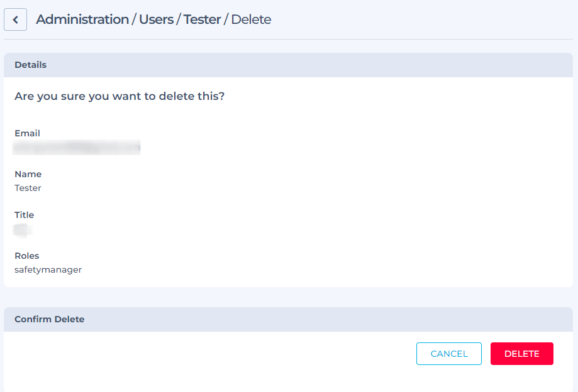Select the safetymanager role text
The image size is (578, 392).
click(48, 269)
